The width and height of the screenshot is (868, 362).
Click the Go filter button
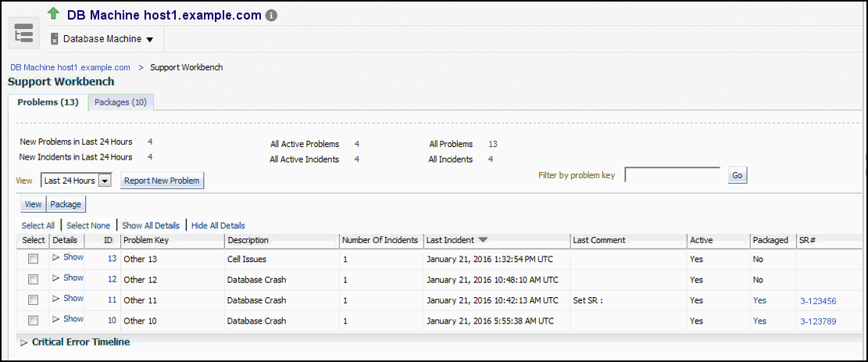737,175
